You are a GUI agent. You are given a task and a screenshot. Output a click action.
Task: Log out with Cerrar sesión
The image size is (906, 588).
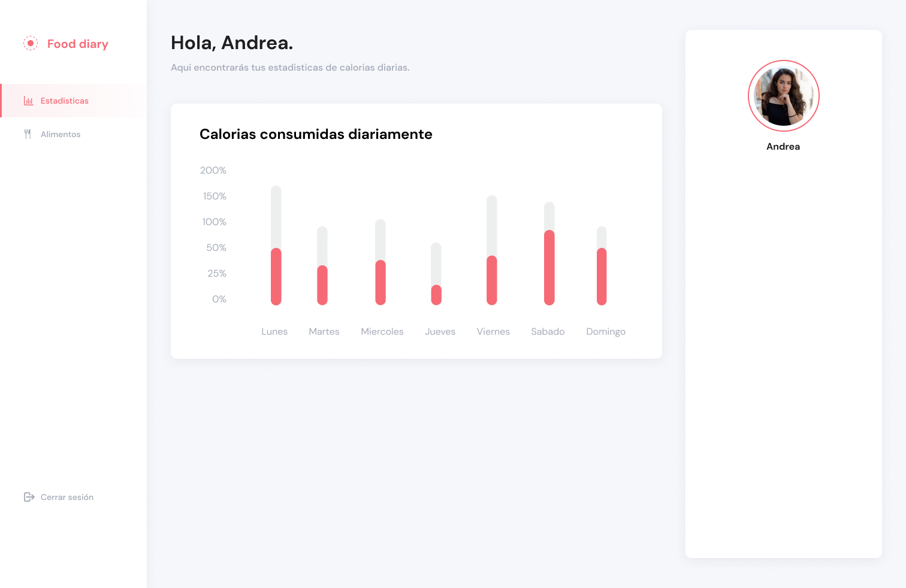click(x=59, y=497)
